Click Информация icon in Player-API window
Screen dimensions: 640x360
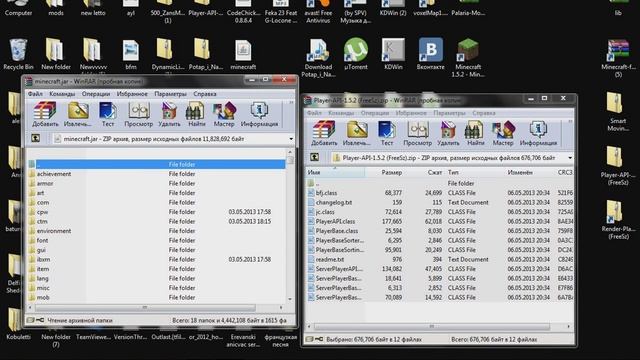click(538, 133)
